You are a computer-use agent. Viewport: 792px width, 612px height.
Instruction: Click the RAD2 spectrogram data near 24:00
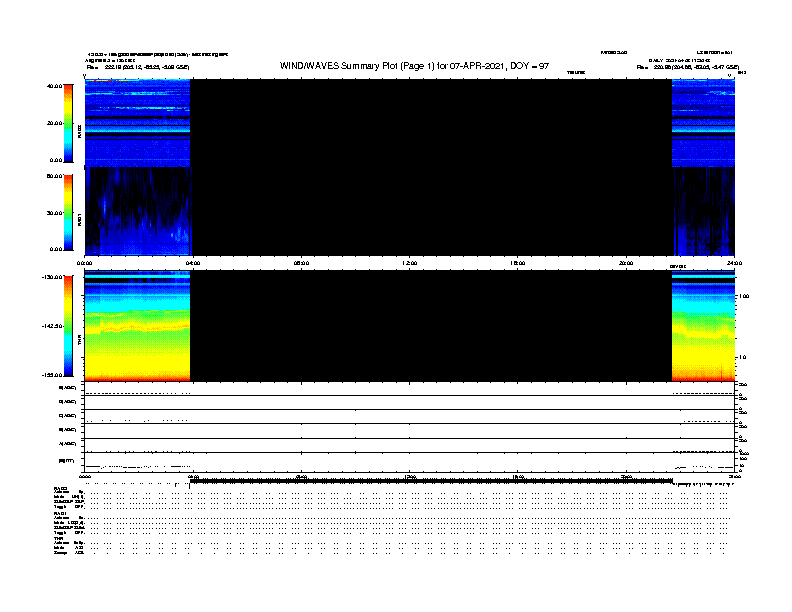(x=703, y=123)
